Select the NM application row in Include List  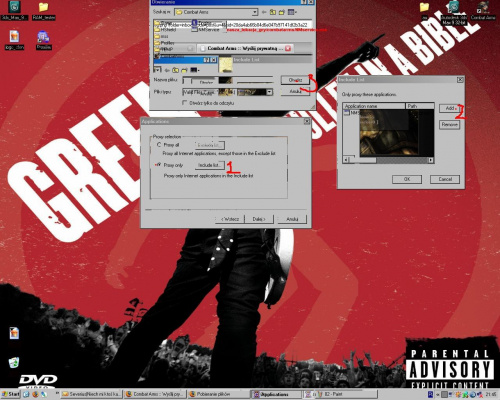point(352,113)
